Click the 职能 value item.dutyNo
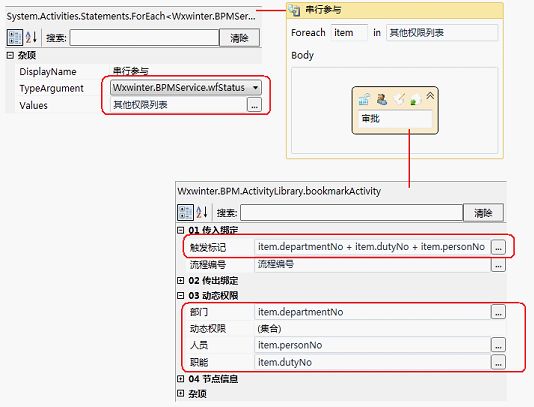Viewport: 534px width, 407px height. coord(372,362)
